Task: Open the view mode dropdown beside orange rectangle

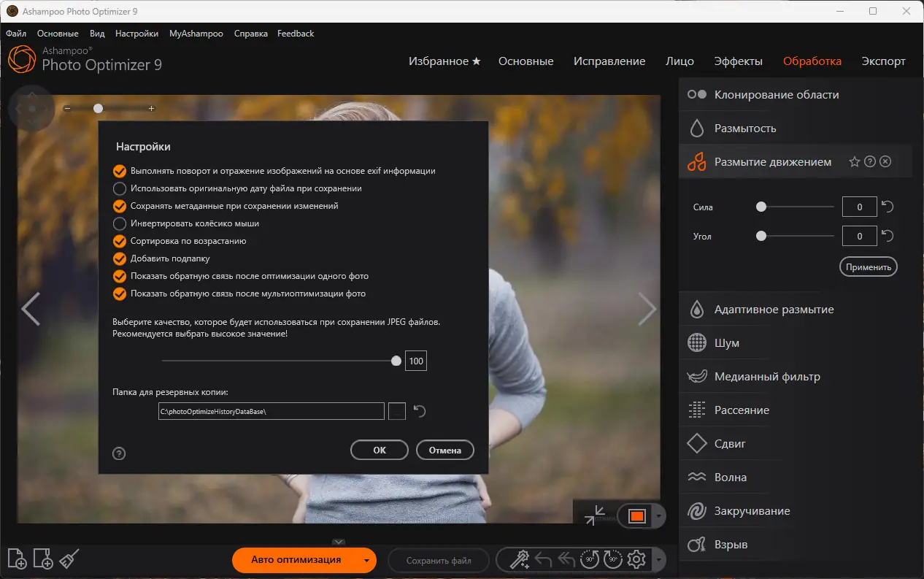Action: (660, 516)
